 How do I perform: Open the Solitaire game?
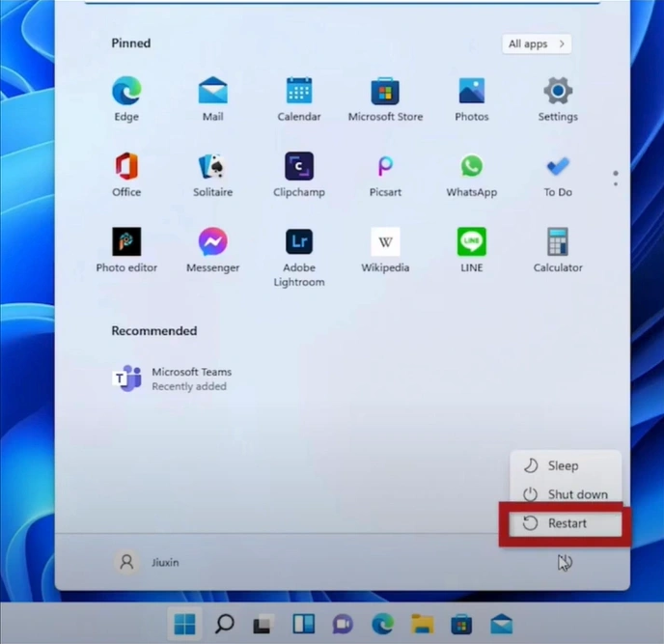pos(213,174)
